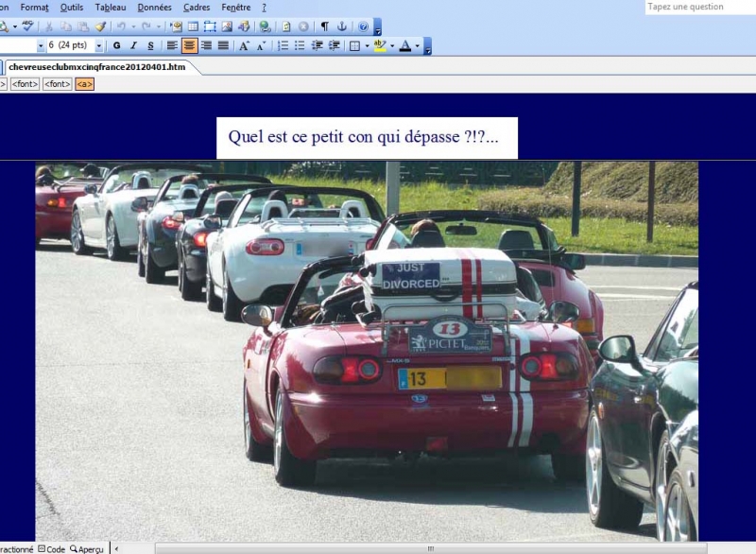Insert a web component
This screenshot has width=756, height=554.
176,26
